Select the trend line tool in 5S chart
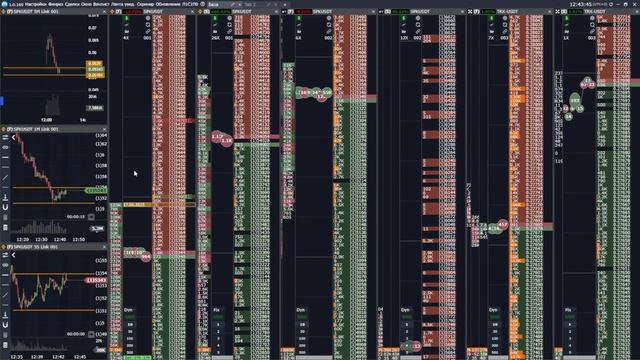 5,295
